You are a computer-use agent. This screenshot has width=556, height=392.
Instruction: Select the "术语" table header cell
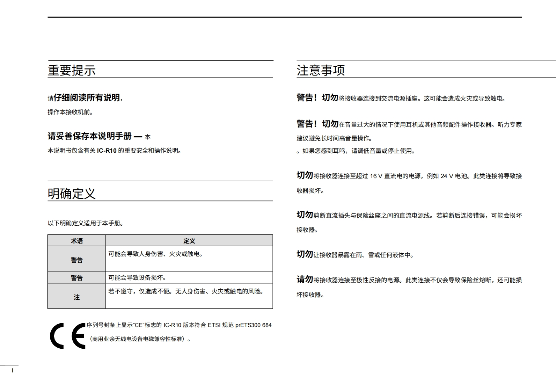click(x=77, y=241)
